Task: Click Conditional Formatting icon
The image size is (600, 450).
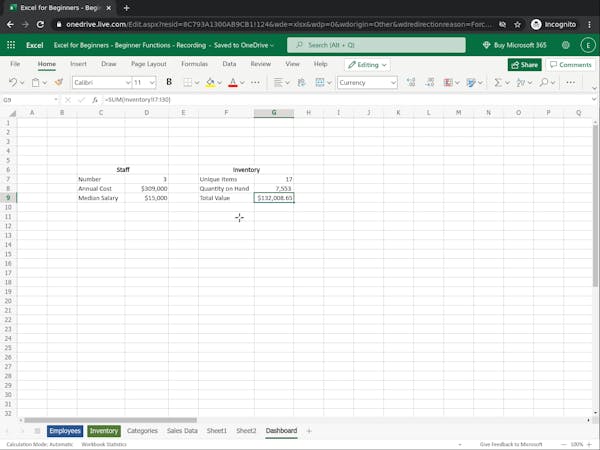Action: 448,82
